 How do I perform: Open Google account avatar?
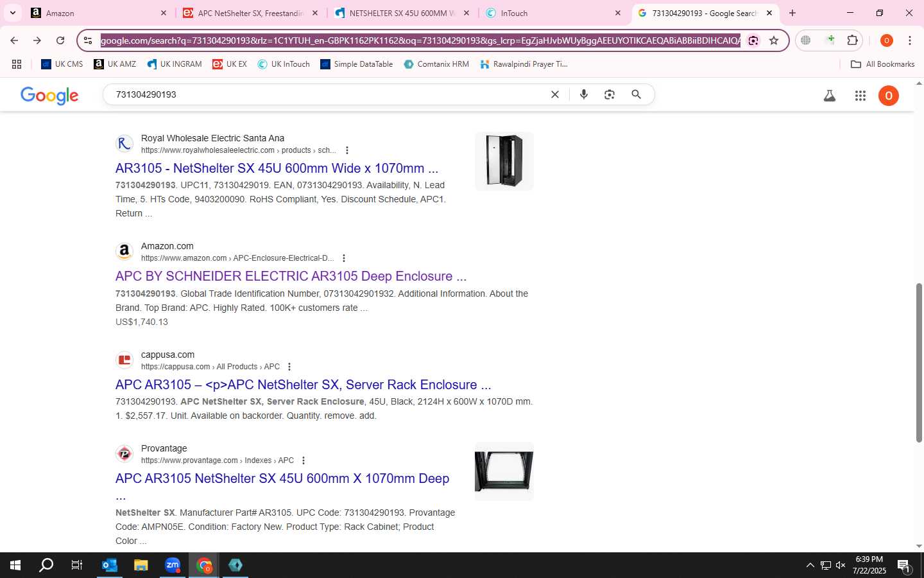(889, 96)
